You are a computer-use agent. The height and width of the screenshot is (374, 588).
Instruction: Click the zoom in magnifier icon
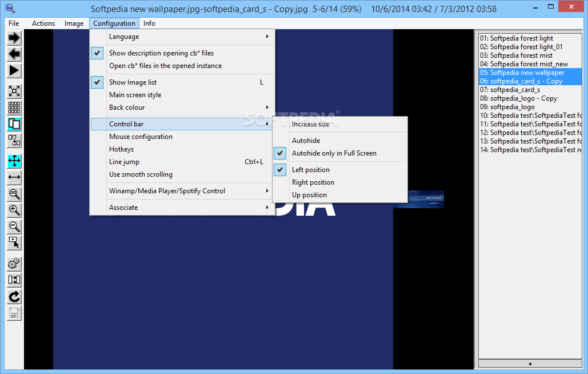(x=14, y=210)
